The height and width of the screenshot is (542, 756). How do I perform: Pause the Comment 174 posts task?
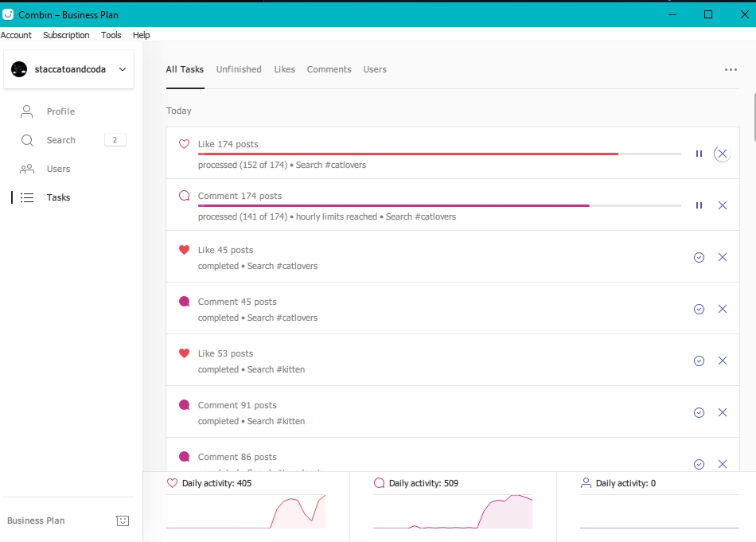699,205
